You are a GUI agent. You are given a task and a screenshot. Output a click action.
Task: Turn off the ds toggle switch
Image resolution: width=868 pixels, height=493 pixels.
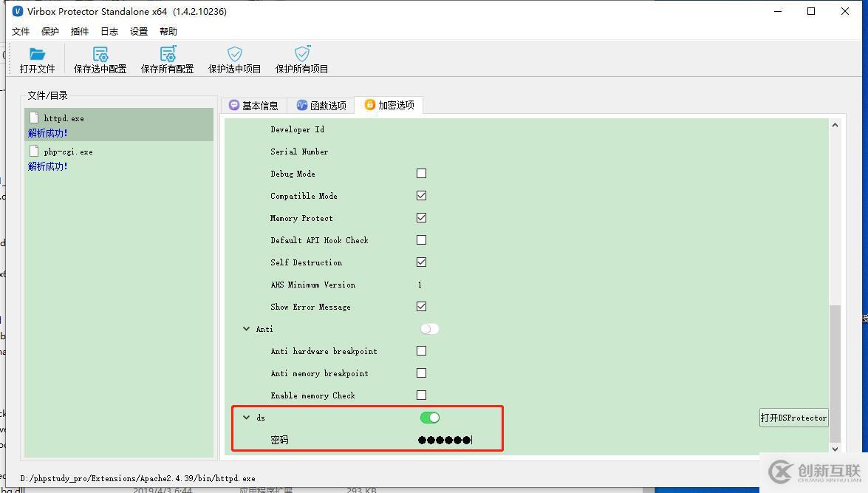[430, 418]
